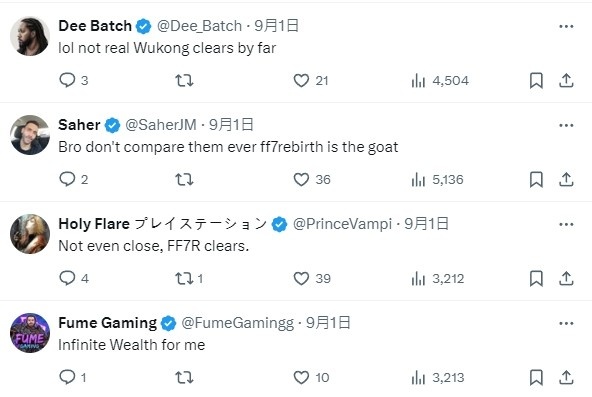The image size is (592, 397).
Task: Open Saher's profile picture
Action: coord(30,135)
